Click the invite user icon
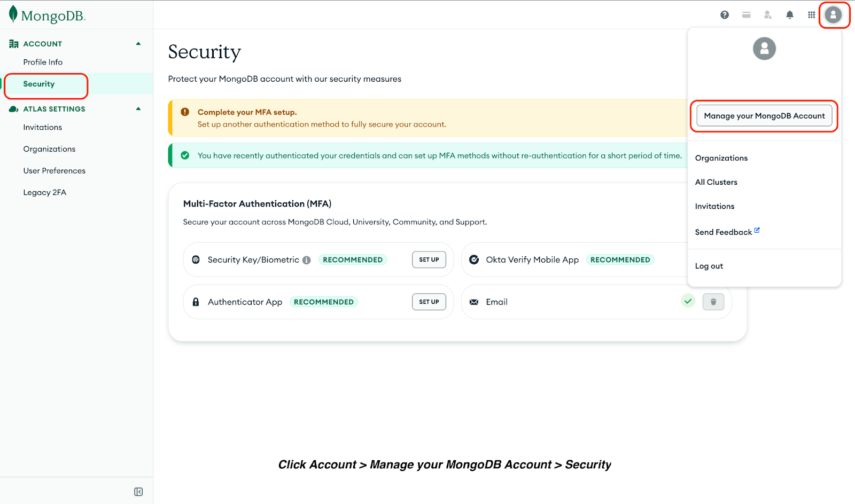This screenshot has width=855, height=504. pyautogui.click(x=767, y=14)
